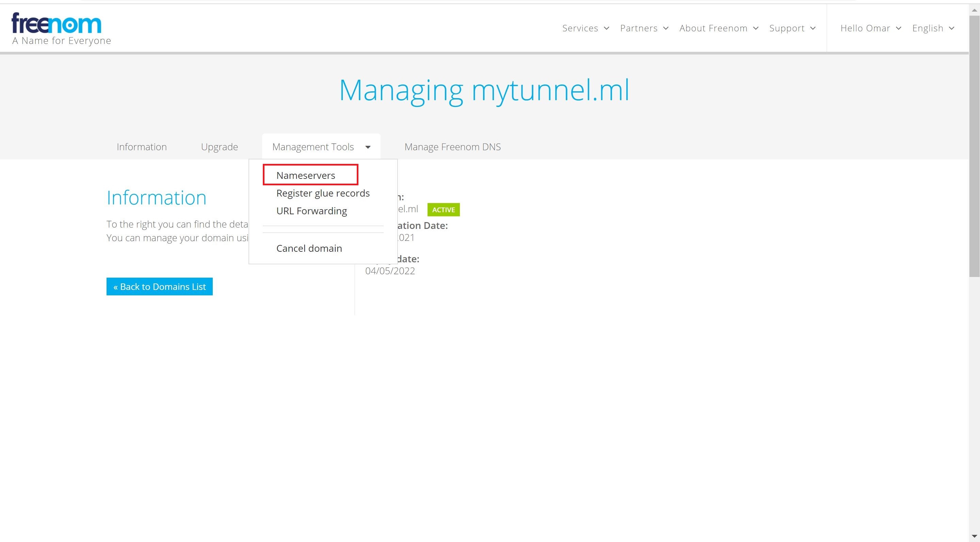
Task: Select Nameservers from the menu
Action: coord(305,175)
